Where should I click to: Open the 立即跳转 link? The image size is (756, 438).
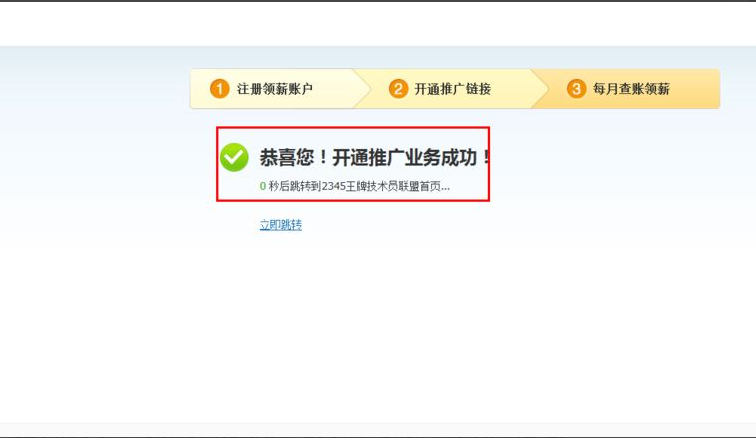[x=281, y=225]
